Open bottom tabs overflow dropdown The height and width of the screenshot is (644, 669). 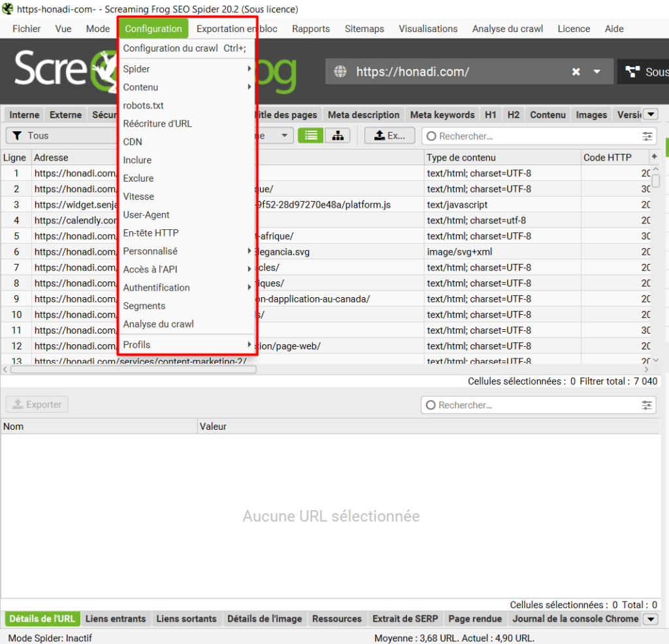click(x=651, y=619)
